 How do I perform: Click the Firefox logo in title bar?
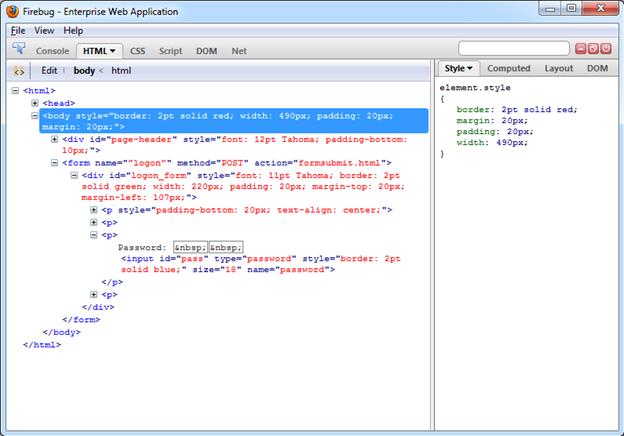click(12, 11)
